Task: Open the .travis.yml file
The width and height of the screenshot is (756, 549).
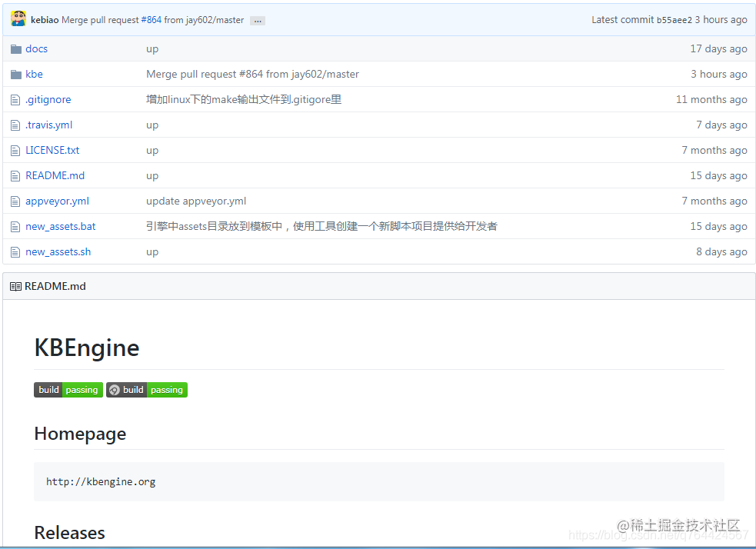Action: point(48,125)
